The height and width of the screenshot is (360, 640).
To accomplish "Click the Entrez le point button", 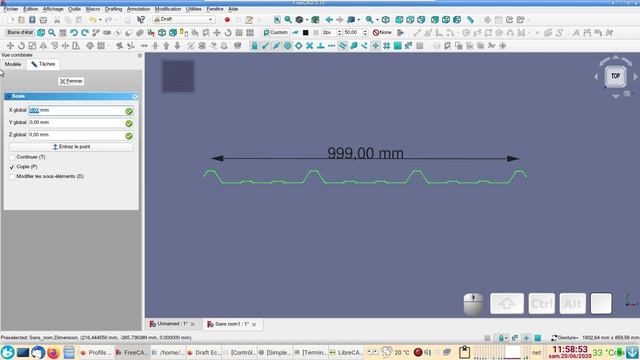I will [71, 147].
